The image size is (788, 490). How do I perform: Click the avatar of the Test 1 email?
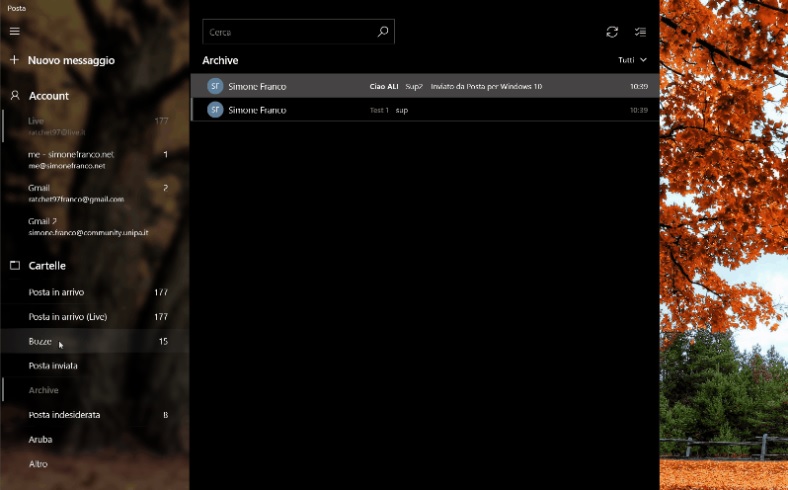pyautogui.click(x=214, y=110)
